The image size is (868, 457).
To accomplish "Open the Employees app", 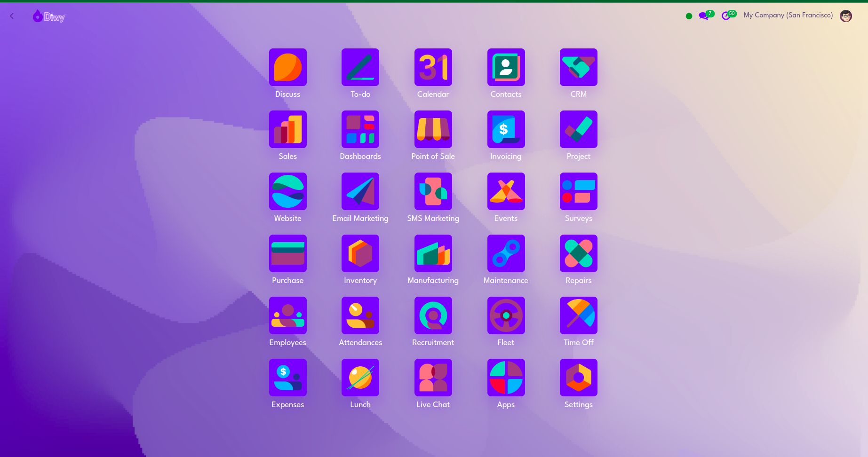I will 288,315.
